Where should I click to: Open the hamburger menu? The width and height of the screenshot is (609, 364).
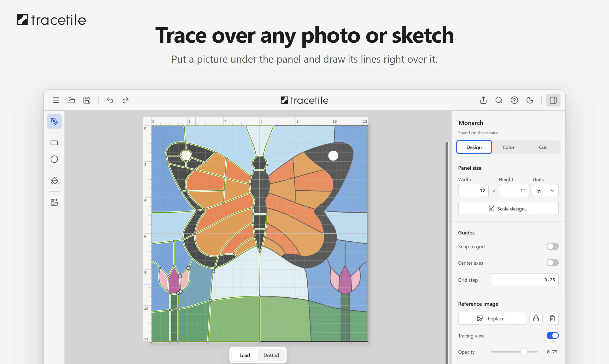click(56, 100)
